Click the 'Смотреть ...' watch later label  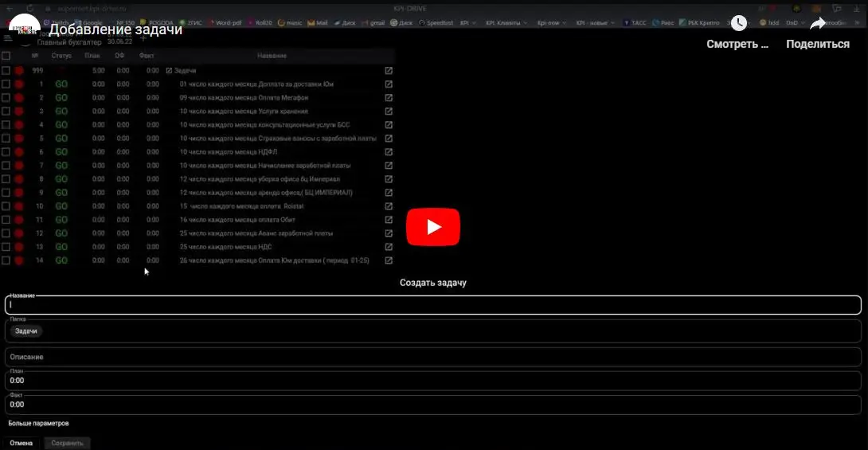737,45
